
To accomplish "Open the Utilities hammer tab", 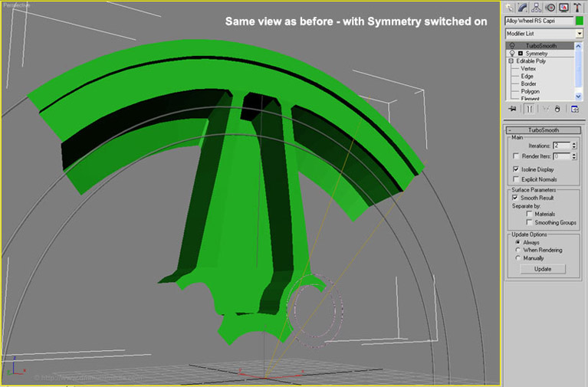I will [577, 7].
